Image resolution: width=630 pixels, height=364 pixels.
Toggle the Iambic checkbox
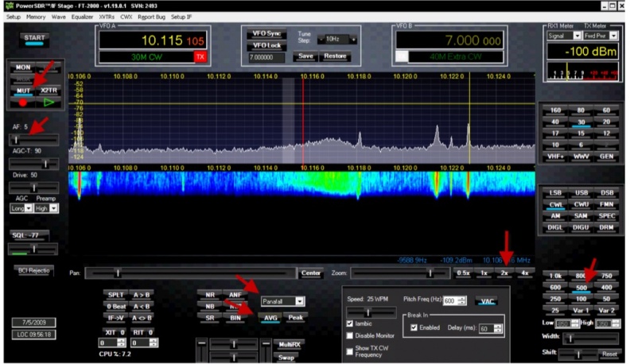tap(349, 323)
